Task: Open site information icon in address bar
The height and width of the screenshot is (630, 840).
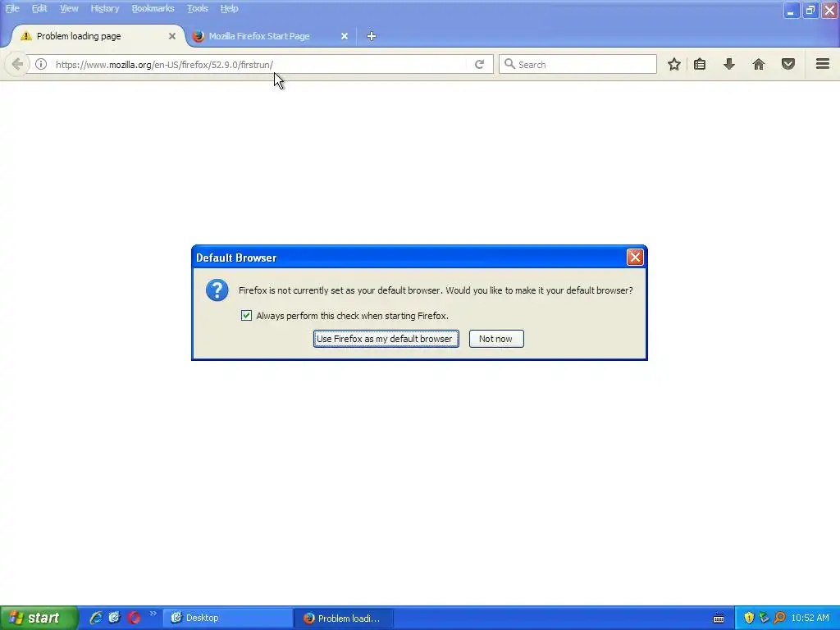Action: 41,64
